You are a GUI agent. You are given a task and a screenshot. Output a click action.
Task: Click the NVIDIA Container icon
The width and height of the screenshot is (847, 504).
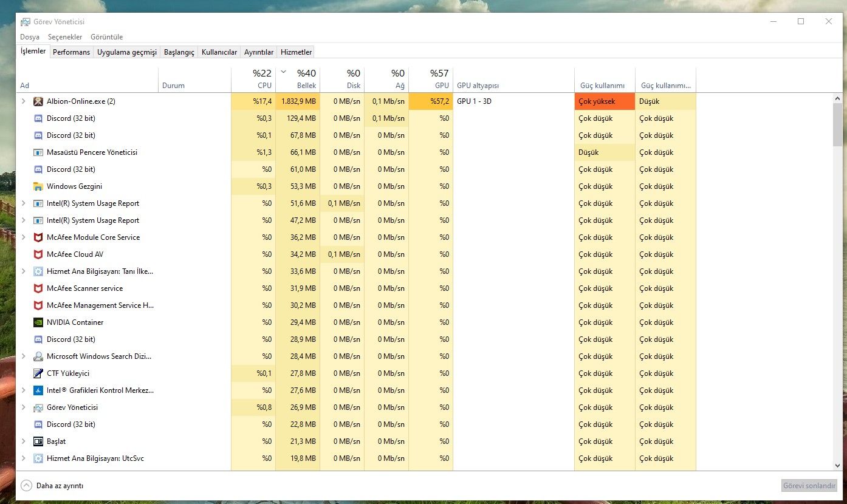click(x=38, y=322)
